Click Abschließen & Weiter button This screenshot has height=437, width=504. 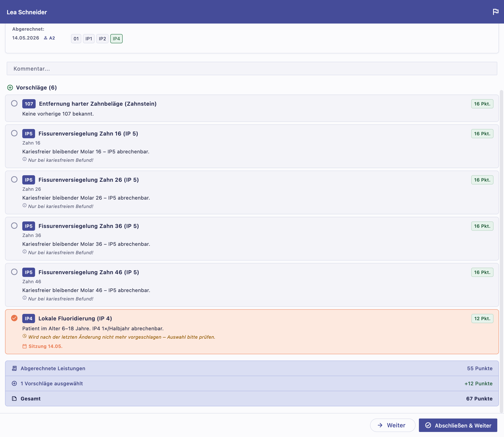[458, 425]
